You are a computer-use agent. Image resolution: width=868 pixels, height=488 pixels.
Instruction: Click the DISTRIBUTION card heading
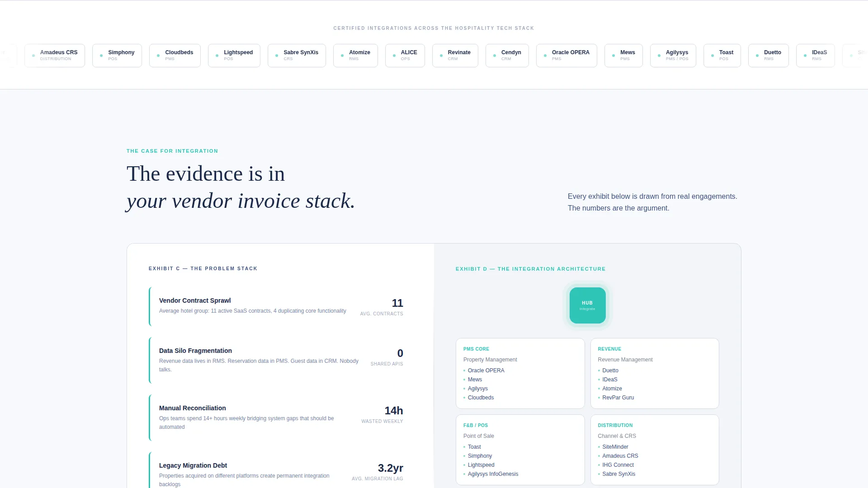[x=615, y=425]
